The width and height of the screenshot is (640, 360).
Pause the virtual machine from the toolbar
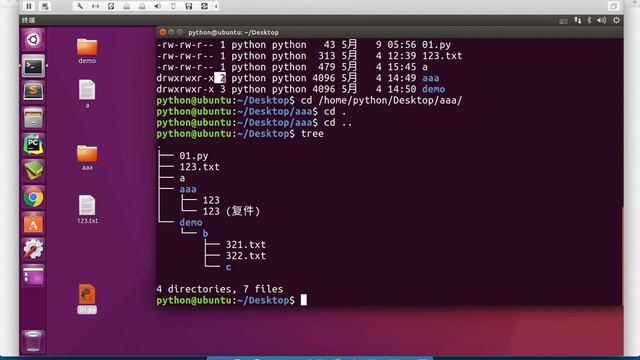tap(29, 6)
